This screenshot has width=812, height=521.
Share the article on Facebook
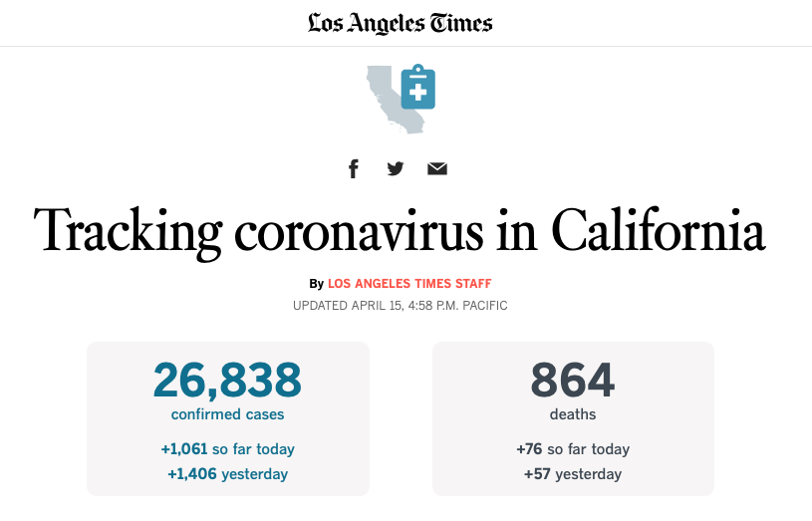click(354, 168)
